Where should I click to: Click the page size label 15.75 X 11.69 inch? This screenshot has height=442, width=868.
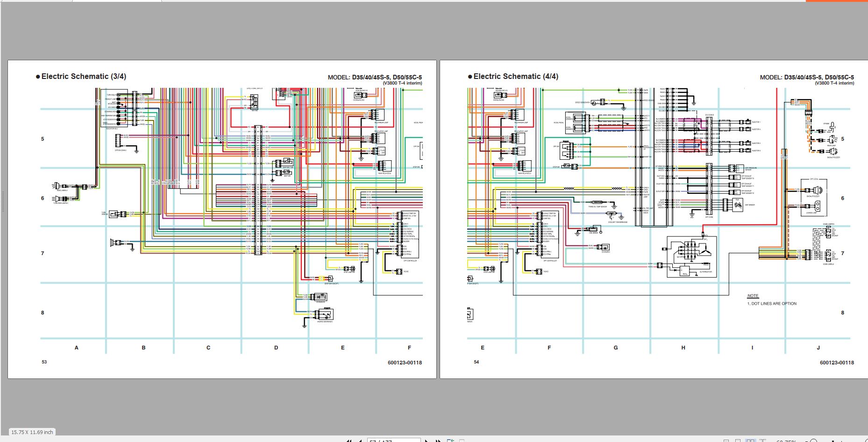[x=32, y=432]
